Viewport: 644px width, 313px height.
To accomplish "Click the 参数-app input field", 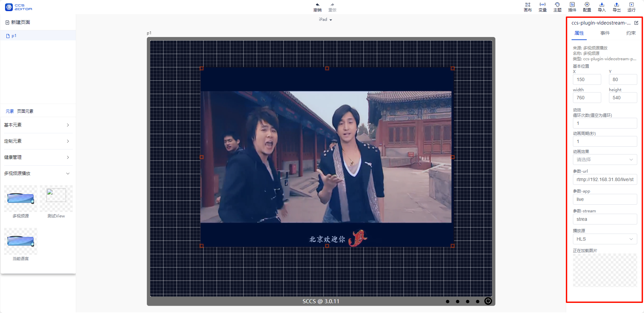I will pos(605,199).
